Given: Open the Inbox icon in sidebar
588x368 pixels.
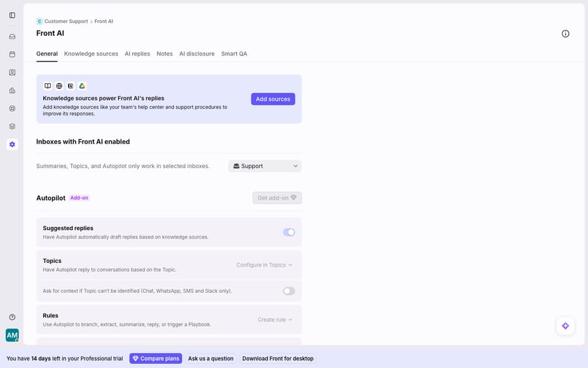Looking at the screenshot, I should 12,37.
